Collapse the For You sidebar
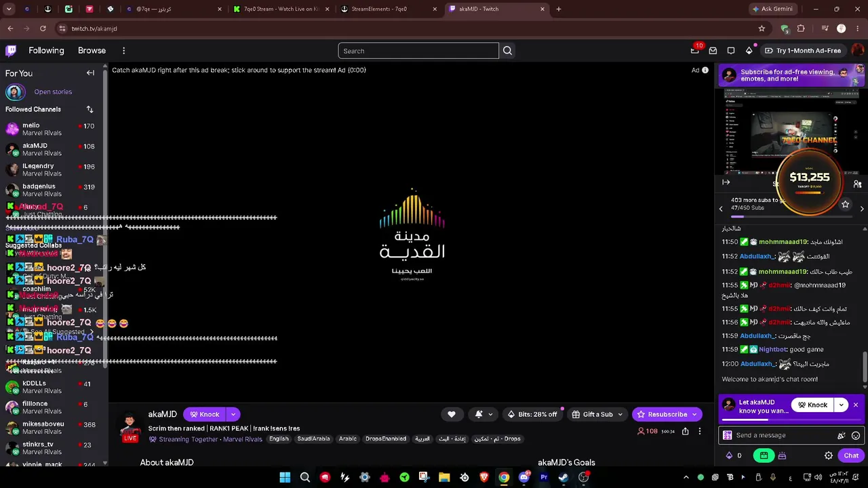Viewport: 868px width, 488px height. pos(90,73)
